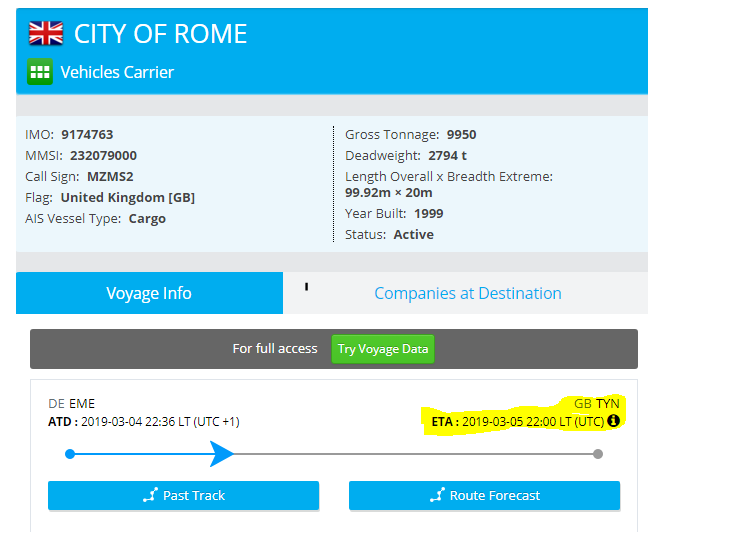Click the green Vehicles Carrier type icon

(40, 72)
